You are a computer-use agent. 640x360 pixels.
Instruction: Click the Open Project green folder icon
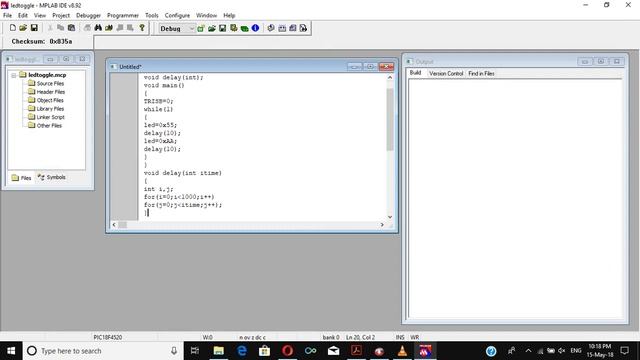tap(212, 28)
